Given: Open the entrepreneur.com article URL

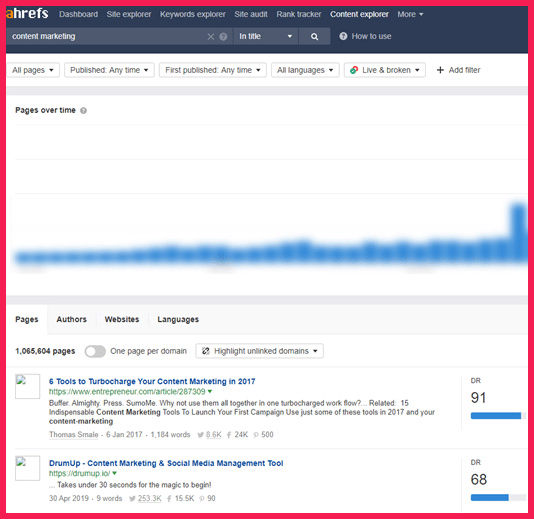Looking at the screenshot, I should 127,392.
